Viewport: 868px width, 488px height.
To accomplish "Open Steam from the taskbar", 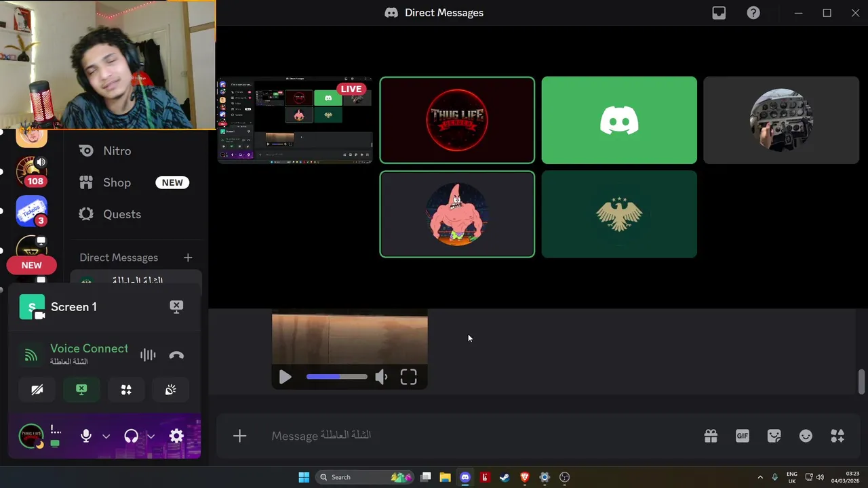I will pyautogui.click(x=505, y=477).
